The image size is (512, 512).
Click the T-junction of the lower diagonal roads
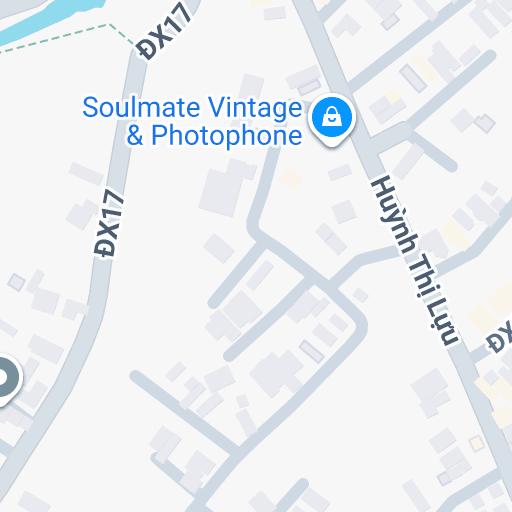235,452
